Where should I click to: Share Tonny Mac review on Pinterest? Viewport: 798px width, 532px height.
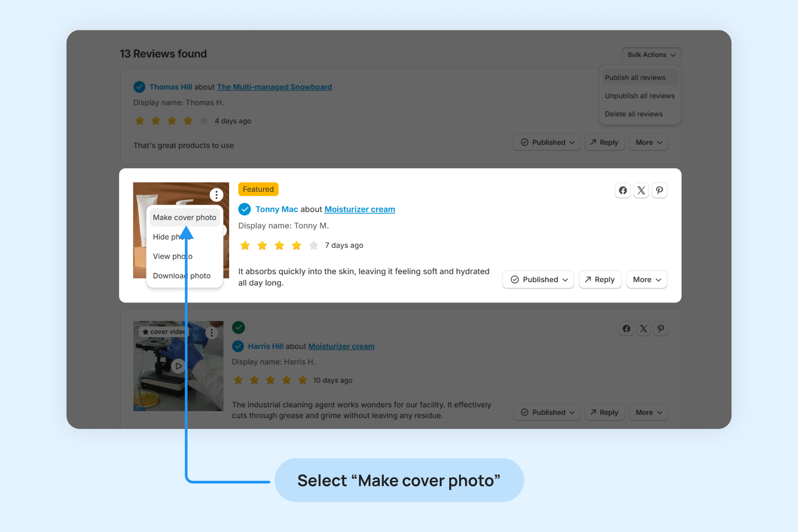coord(659,190)
